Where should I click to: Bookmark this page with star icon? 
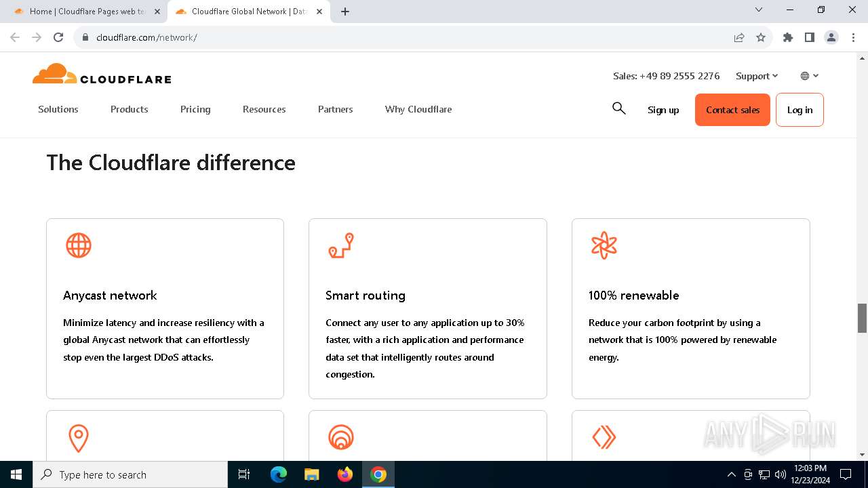761,37
